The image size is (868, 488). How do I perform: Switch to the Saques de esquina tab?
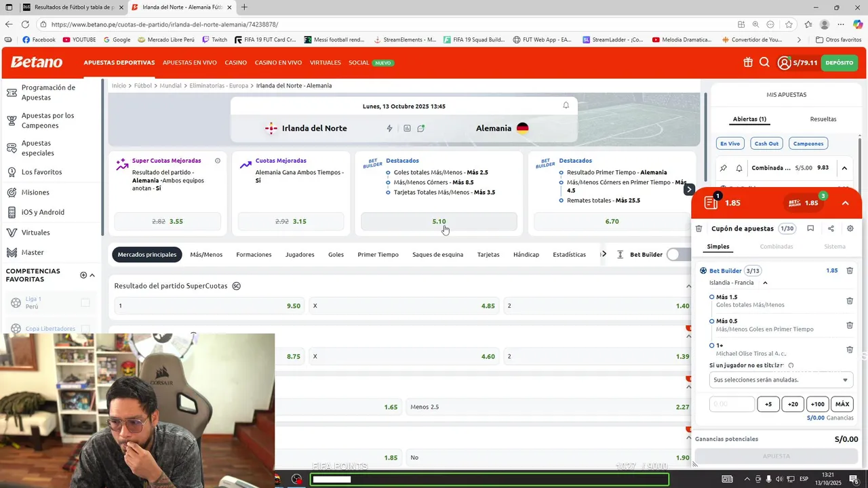tap(438, 255)
